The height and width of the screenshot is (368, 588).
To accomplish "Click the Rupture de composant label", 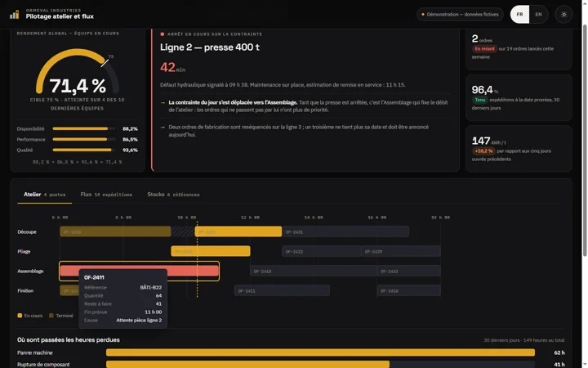I will click(x=43, y=364).
